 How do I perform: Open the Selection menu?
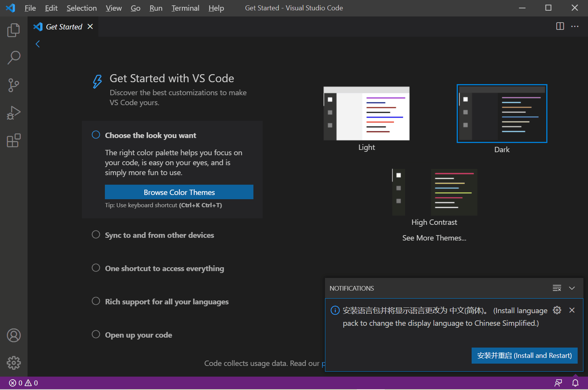pos(82,8)
